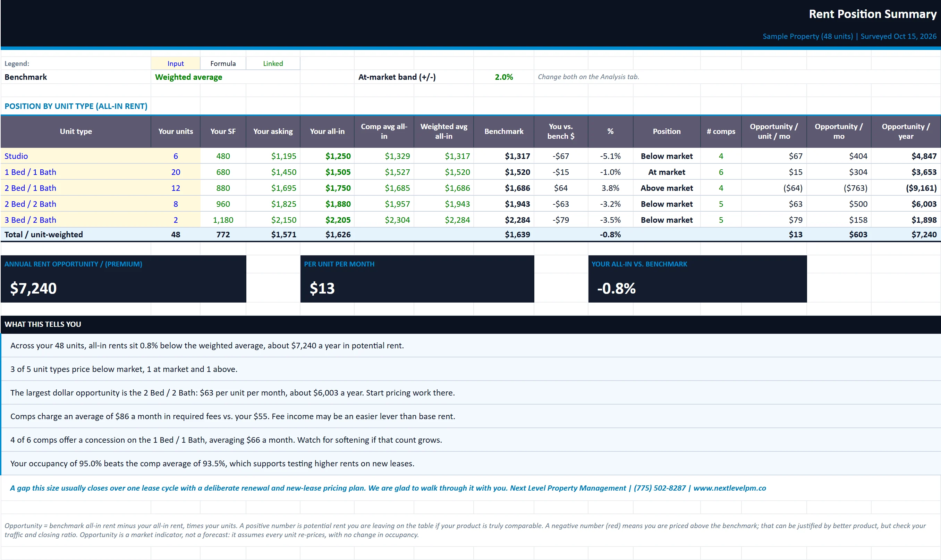Viewport: 941px width, 560px height.
Task: Select the 3 Bed / 2 Bath row label
Action: coord(75,220)
